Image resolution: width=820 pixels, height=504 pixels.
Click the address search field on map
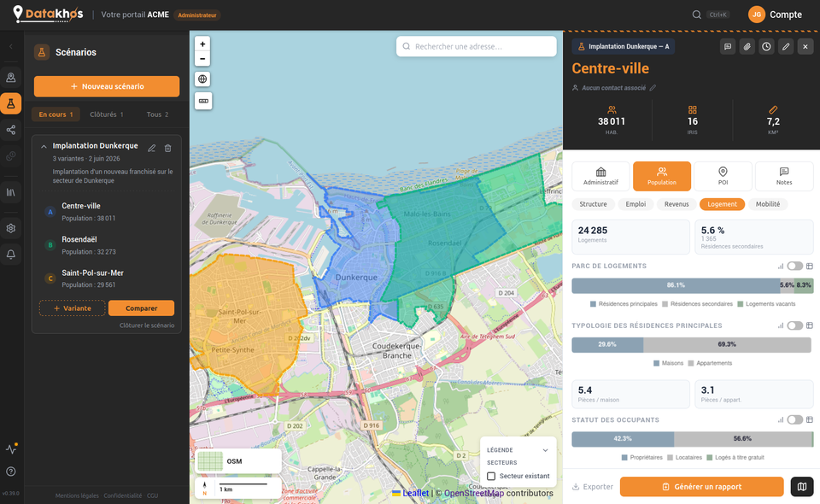pos(476,46)
